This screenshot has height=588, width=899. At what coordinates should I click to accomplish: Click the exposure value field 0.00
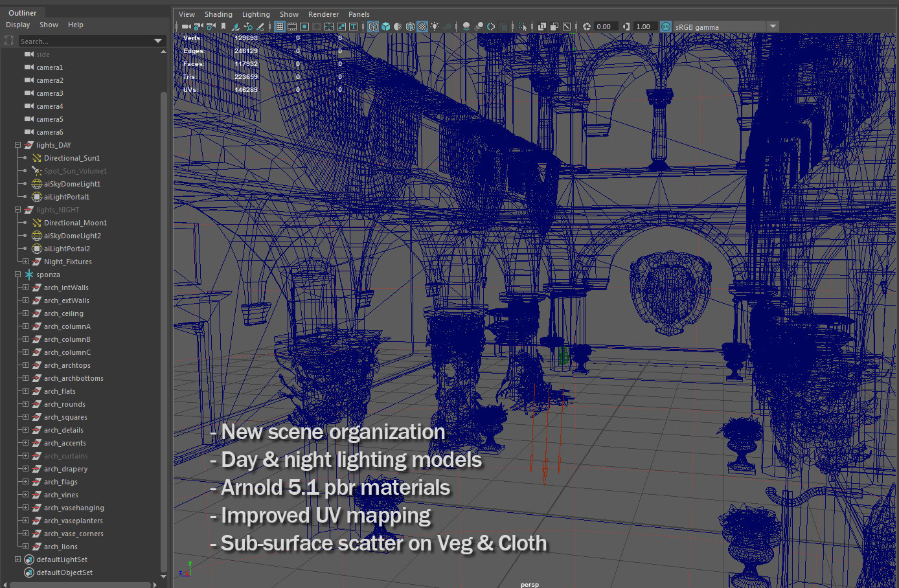click(606, 27)
